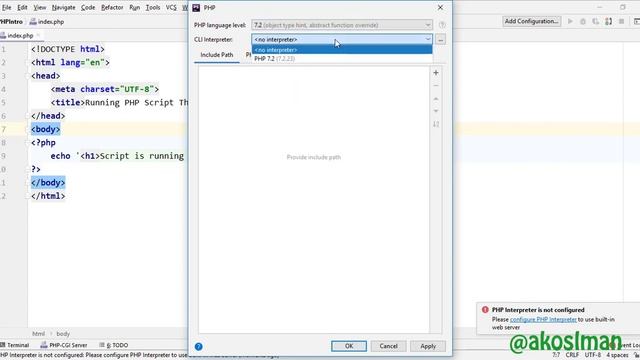The height and width of the screenshot is (360, 640).
Task: Click Cancel in the PHP dialog
Action: [388, 346]
